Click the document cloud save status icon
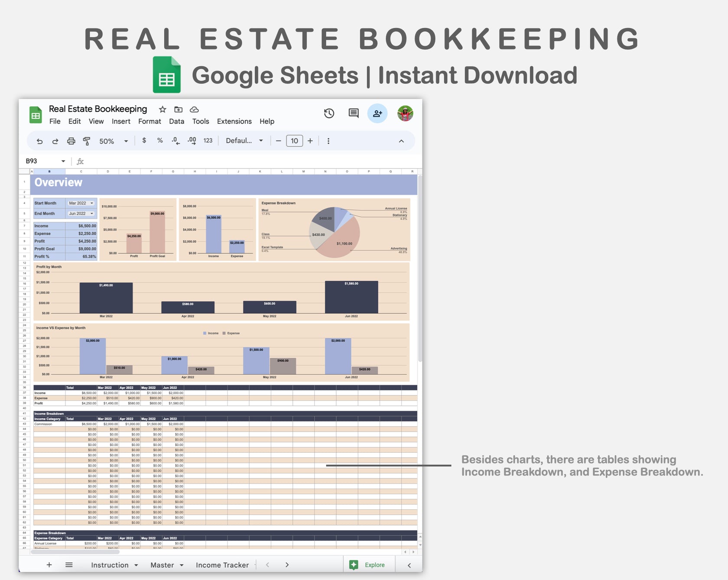 [195, 109]
